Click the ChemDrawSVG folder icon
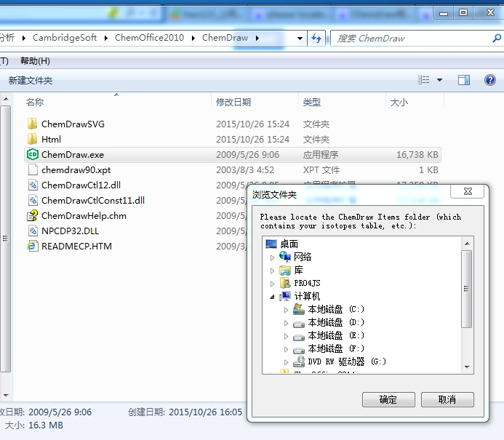The image size is (504, 440). coord(32,124)
